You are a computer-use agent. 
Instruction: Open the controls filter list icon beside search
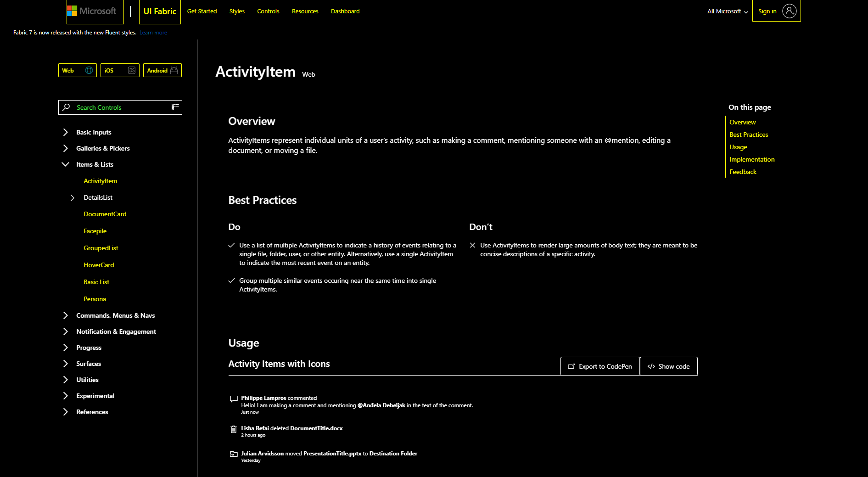coord(175,107)
